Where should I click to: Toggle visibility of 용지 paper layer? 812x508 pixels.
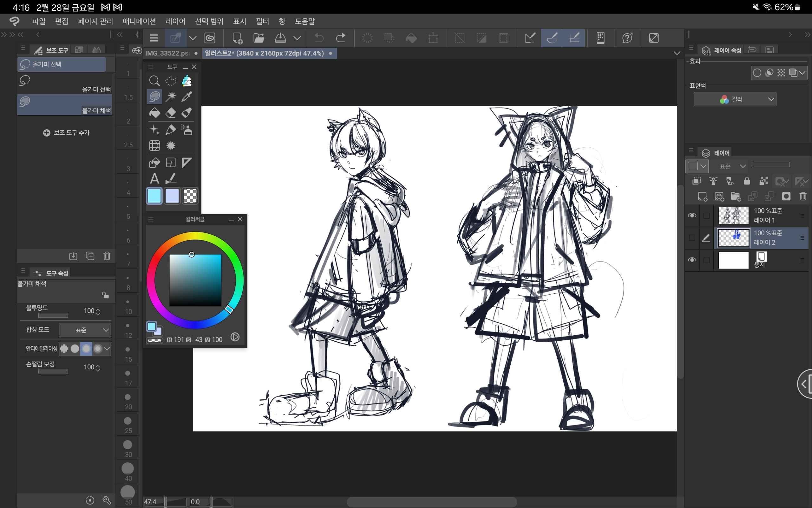tap(692, 260)
